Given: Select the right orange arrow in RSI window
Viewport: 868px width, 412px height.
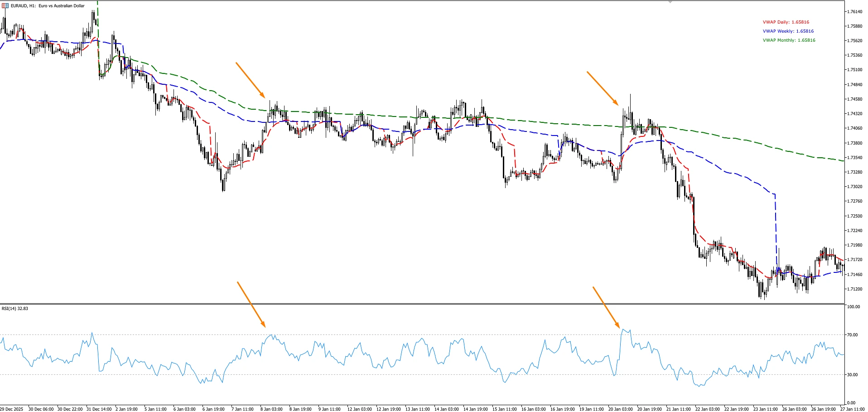Looking at the screenshot, I should tap(606, 307).
